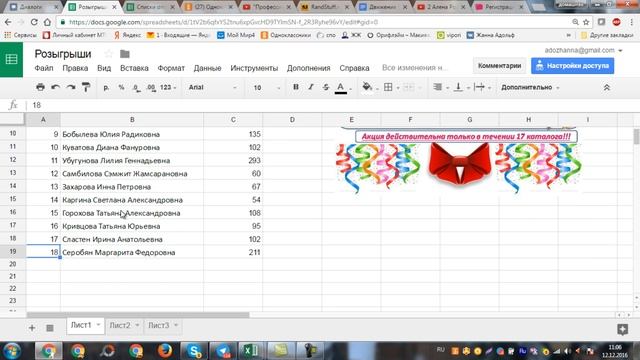Open Skype from the taskbar
Screen dimensions: 640x360
coord(194,351)
